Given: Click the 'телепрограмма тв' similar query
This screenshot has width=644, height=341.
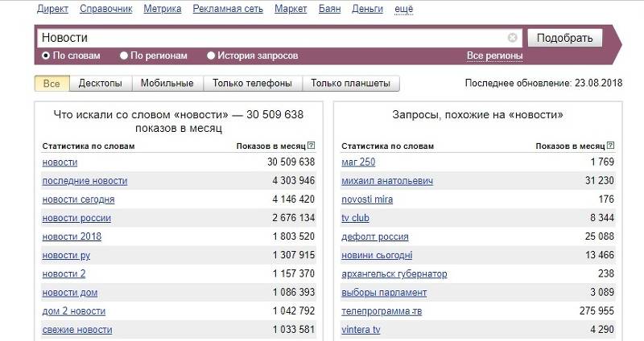Looking at the screenshot, I should pos(382,311).
